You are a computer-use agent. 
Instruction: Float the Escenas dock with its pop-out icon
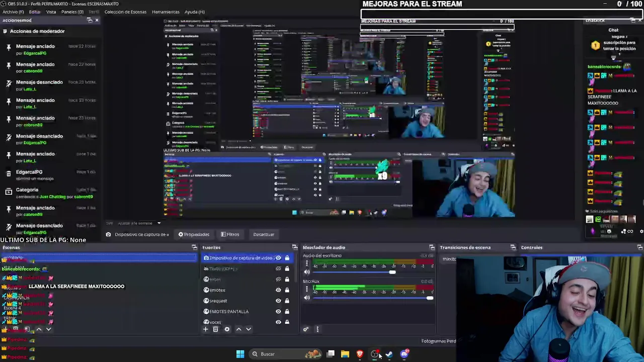pyautogui.click(x=194, y=247)
